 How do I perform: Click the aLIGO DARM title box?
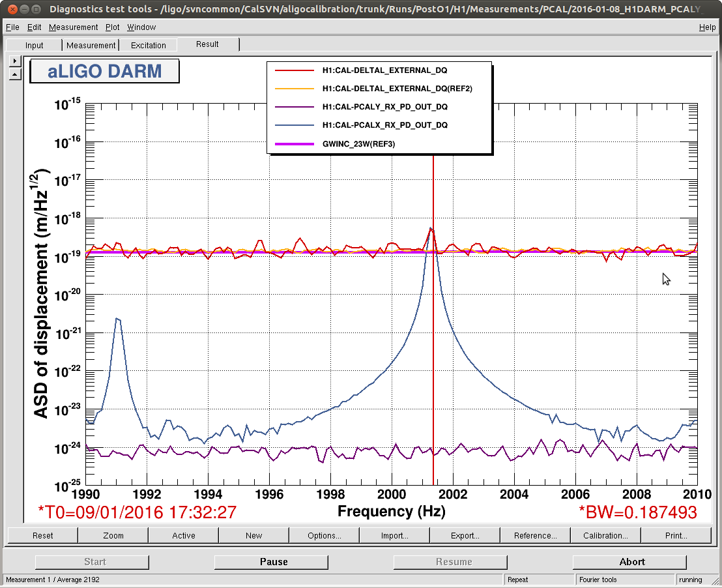(x=104, y=71)
